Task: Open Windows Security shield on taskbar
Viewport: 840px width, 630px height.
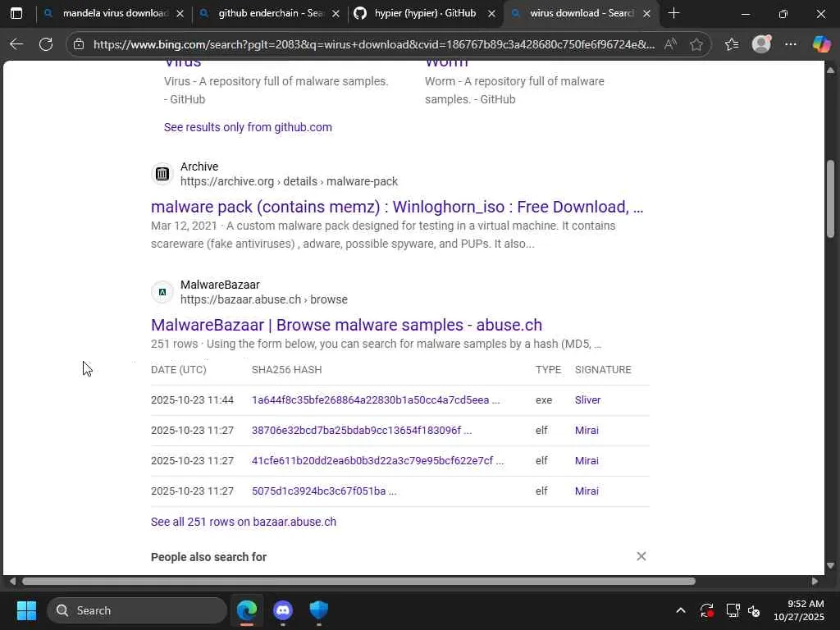Action: 319,610
